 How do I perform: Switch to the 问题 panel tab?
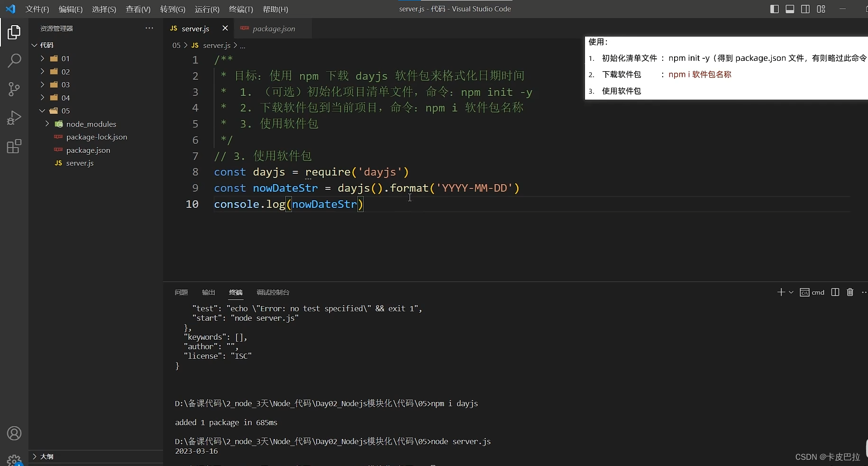(x=181, y=292)
